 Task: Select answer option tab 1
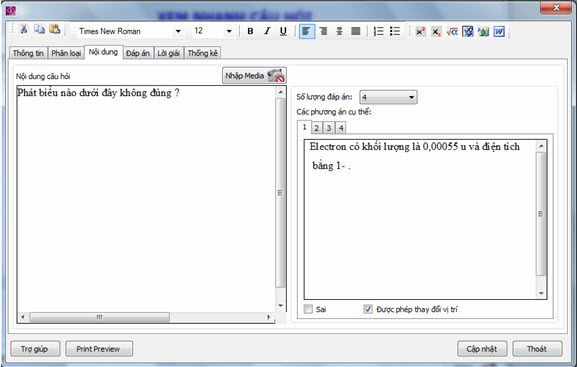(304, 127)
